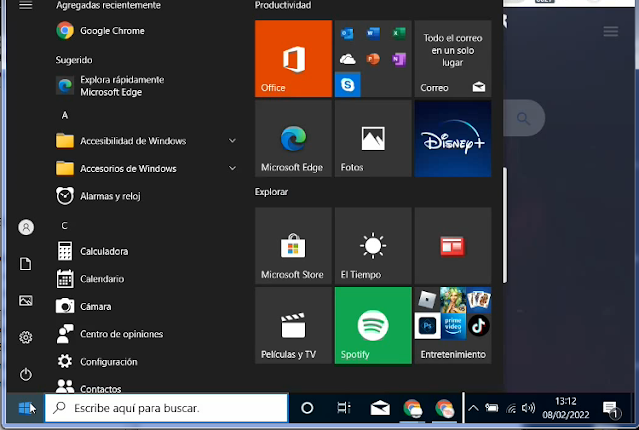Click search icon in background browser window

click(x=523, y=119)
